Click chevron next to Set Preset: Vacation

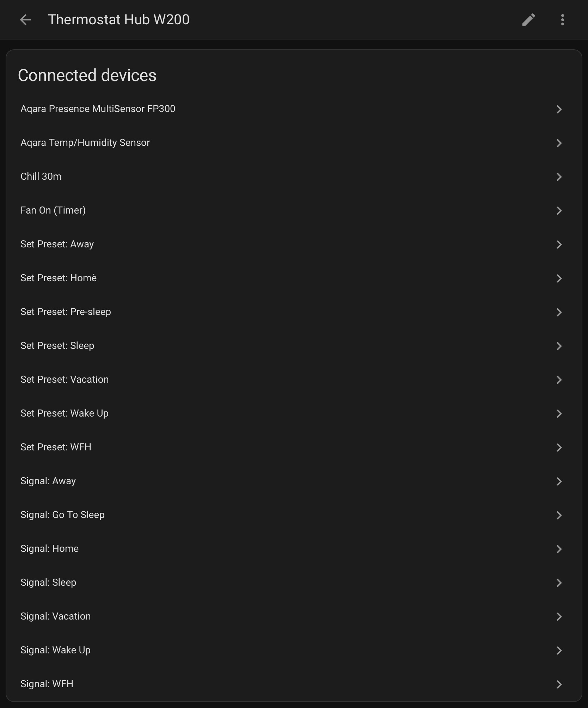(x=559, y=380)
